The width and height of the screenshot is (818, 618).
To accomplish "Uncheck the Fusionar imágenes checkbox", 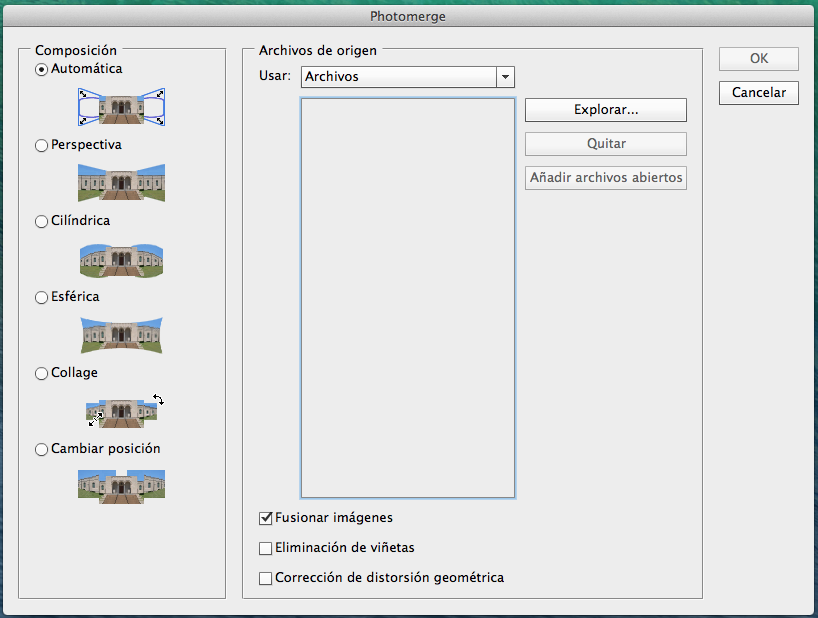I will 266,518.
